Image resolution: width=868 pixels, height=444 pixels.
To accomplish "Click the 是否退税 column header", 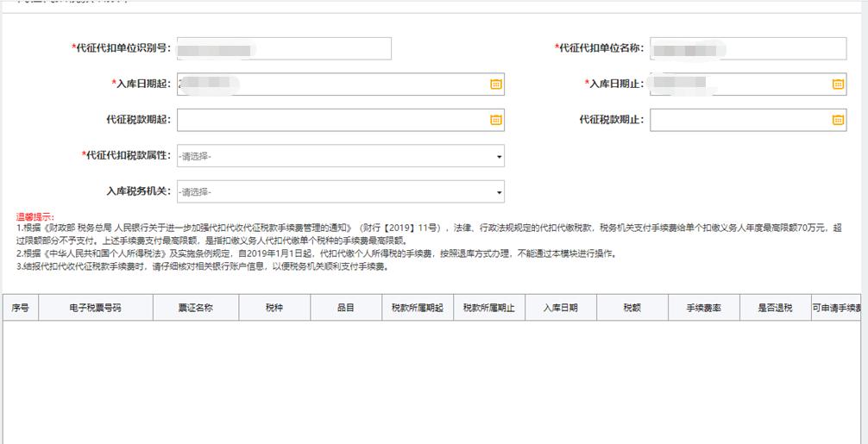I will point(774,308).
